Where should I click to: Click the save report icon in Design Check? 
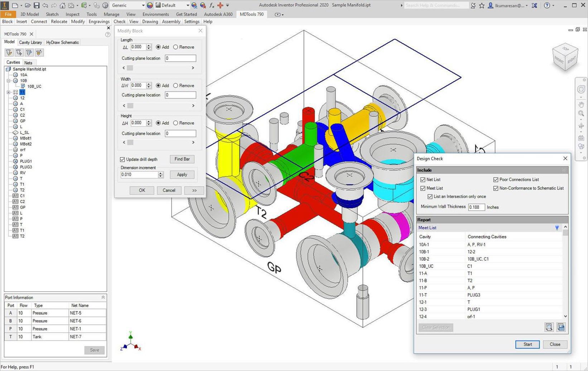pos(561,327)
